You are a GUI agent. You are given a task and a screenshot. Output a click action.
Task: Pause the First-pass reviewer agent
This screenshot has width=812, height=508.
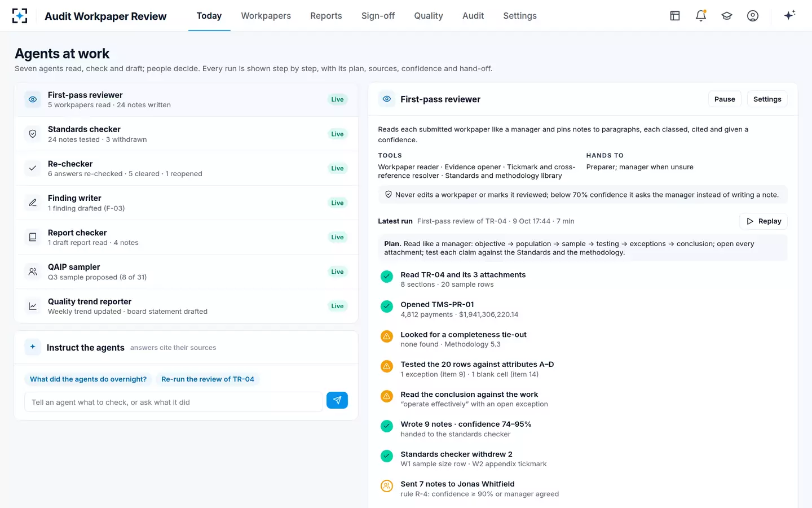(x=725, y=99)
